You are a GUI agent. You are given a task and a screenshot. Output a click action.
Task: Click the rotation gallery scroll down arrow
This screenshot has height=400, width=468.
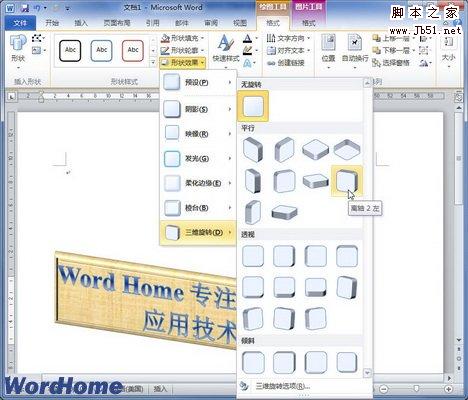coord(367,372)
